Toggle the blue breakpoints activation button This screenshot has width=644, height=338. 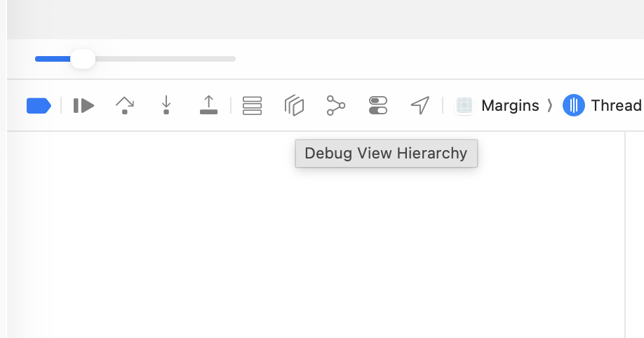[x=39, y=106]
